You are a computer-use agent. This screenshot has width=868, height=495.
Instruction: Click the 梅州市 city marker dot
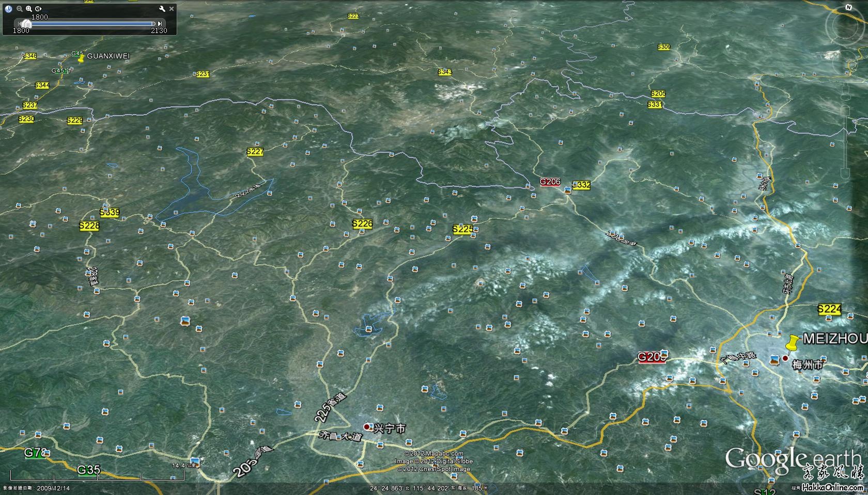pos(785,358)
